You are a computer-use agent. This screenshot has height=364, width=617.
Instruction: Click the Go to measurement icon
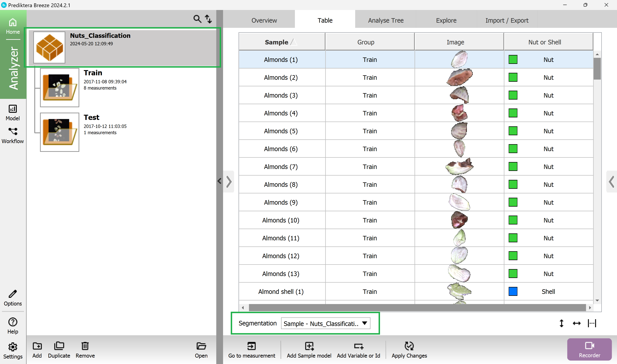pyautogui.click(x=252, y=346)
